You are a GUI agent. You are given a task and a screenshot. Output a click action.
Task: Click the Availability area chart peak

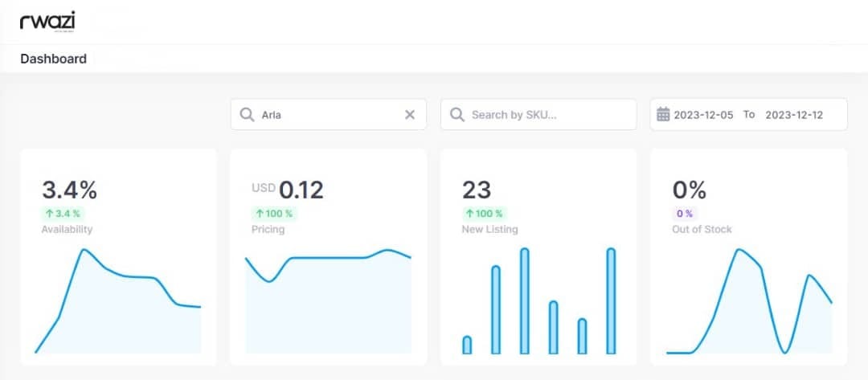pyautogui.click(x=84, y=250)
